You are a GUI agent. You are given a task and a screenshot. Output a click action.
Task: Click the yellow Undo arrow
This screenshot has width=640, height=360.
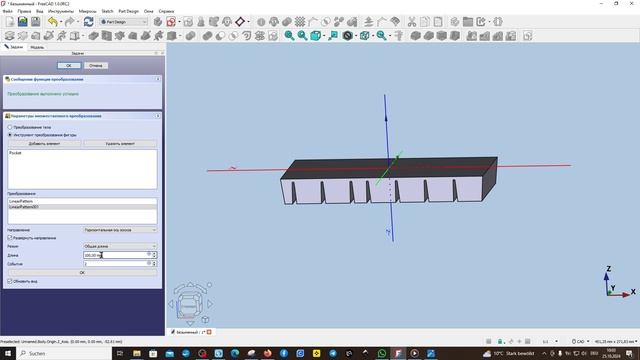[x=52, y=22]
